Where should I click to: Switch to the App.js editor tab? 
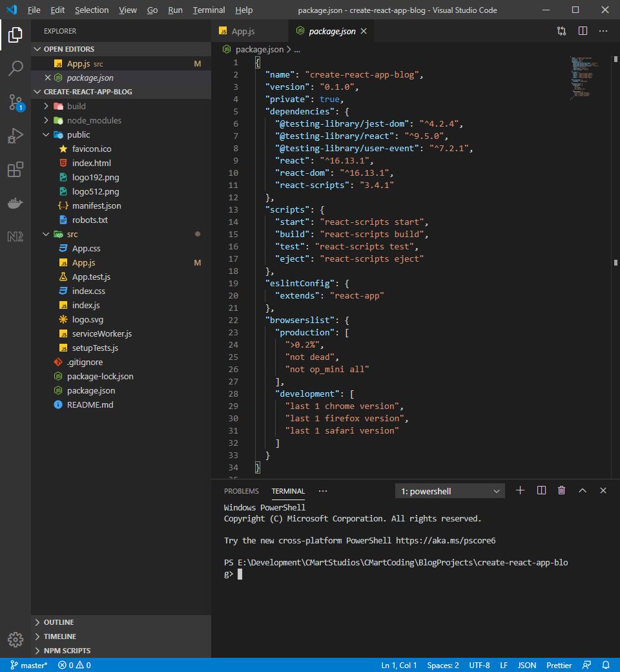pyautogui.click(x=250, y=31)
